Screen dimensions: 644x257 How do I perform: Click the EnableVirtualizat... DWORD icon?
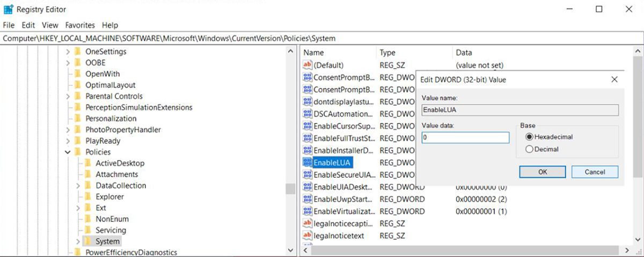[x=308, y=211]
